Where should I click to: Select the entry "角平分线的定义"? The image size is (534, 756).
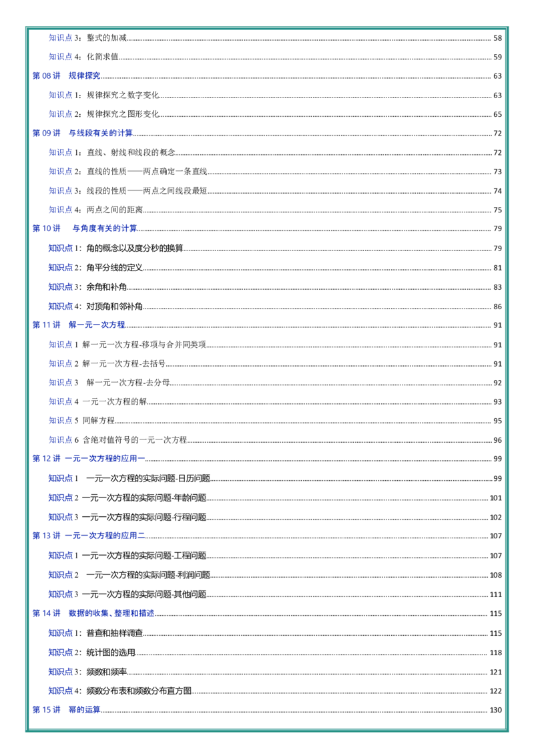(x=275, y=267)
